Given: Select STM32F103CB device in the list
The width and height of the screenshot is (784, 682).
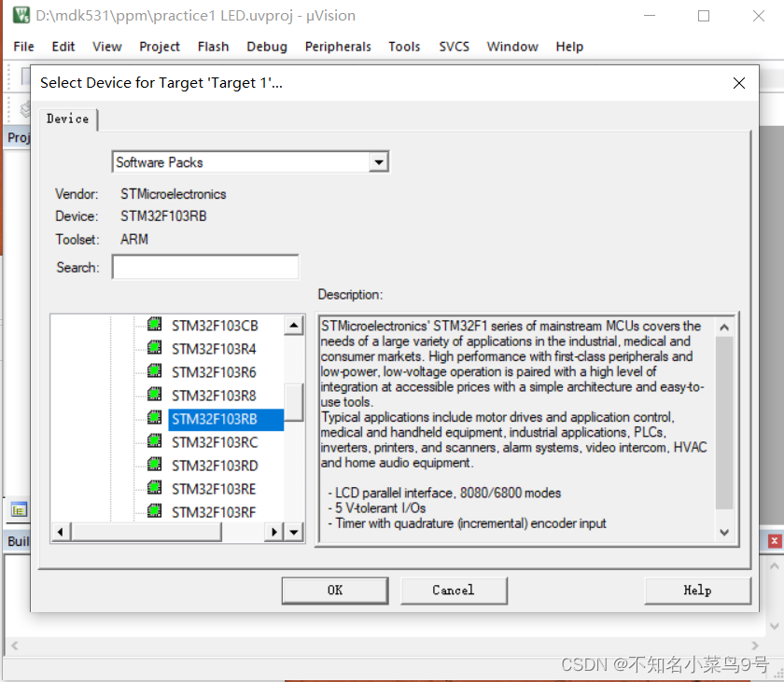Looking at the screenshot, I should (215, 326).
